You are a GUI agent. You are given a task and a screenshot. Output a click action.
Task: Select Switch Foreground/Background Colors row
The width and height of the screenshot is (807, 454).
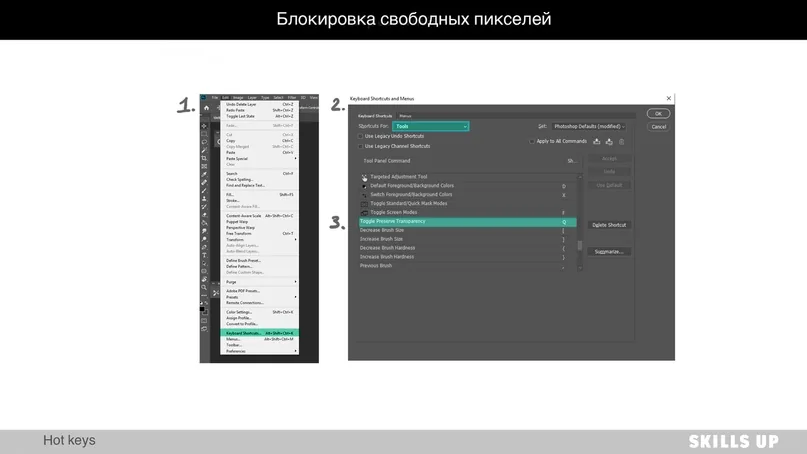pos(467,195)
